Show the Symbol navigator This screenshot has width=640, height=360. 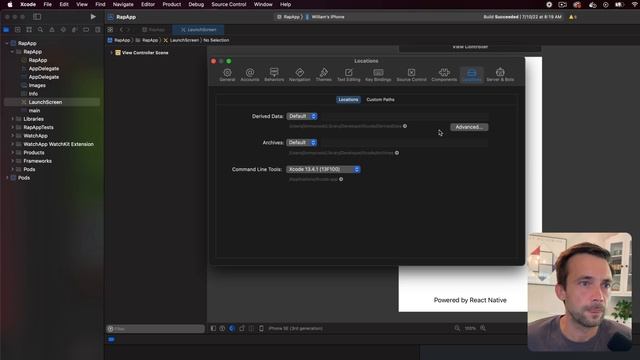[29, 30]
